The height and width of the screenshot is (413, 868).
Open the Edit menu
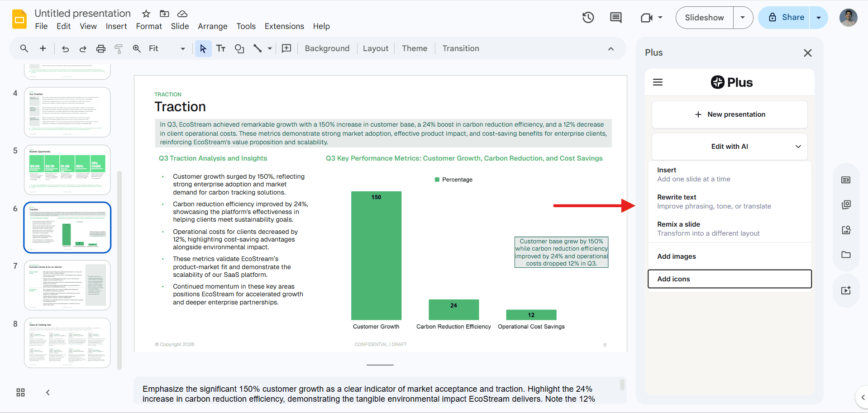point(64,26)
